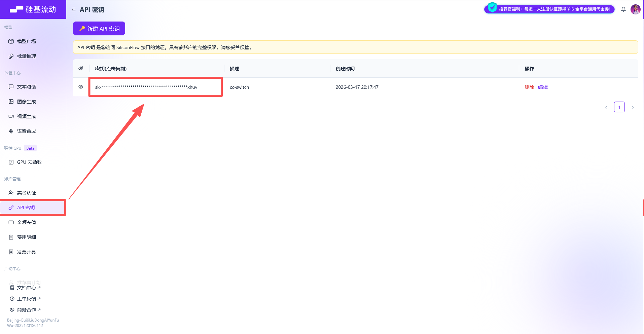Delete the cc-switch key via 删除
Image resolution: width=644 pixels, height=334 pixels.
[x=529, y=87]
